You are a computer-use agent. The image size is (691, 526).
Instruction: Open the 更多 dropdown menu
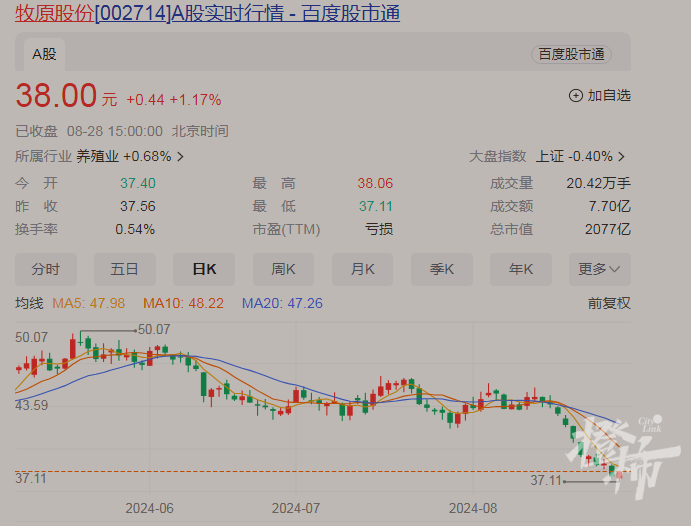(x=600, y=269)
